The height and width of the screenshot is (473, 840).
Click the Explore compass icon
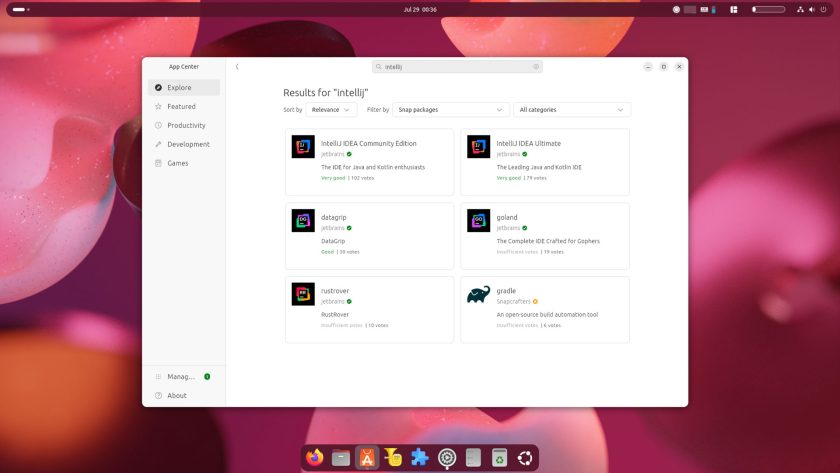(158, 87)
